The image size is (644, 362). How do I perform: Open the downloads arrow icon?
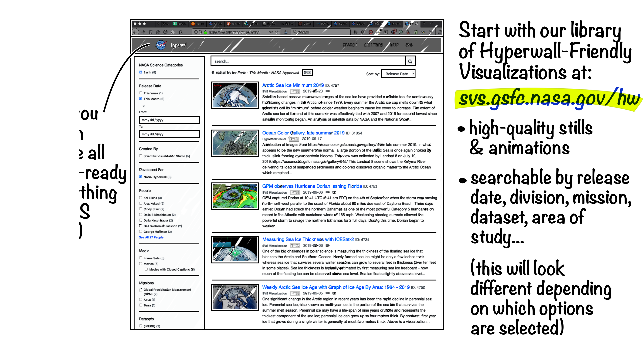tap(286, 32)
